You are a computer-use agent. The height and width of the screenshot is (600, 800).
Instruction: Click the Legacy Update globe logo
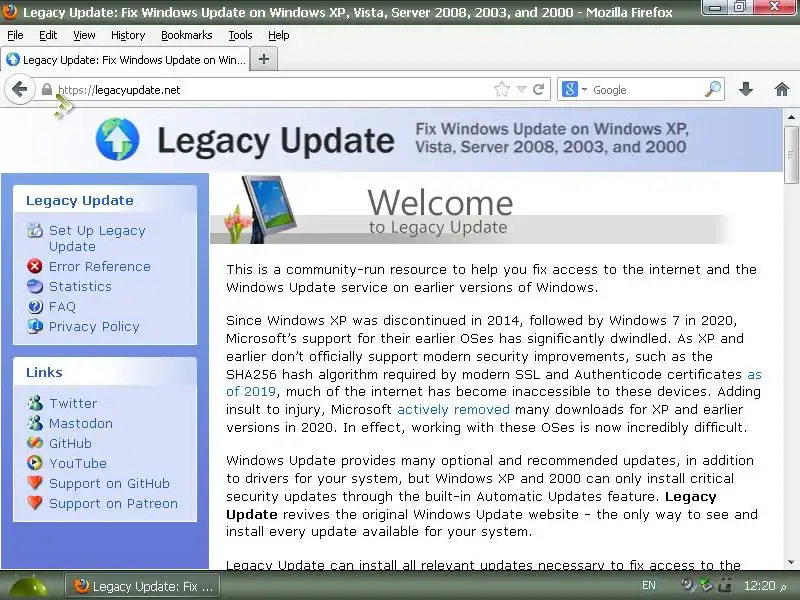point(117,139)
